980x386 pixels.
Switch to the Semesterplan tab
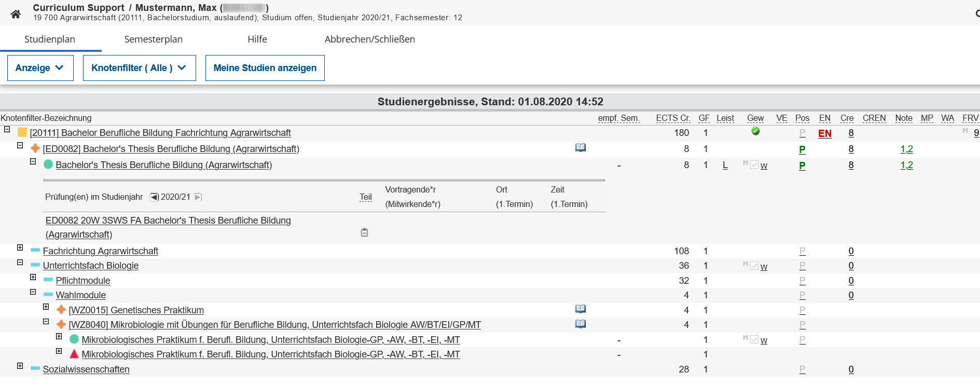pyautogui.click(x=153, y=39)
